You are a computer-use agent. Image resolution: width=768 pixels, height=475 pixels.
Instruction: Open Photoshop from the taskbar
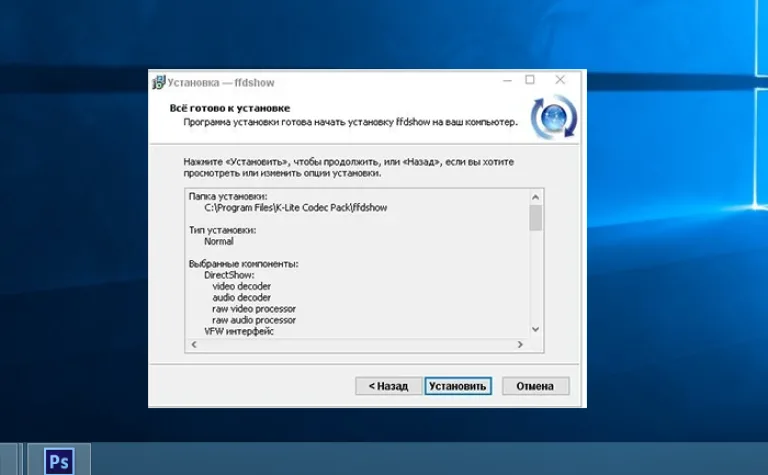(x=59, y=461)
